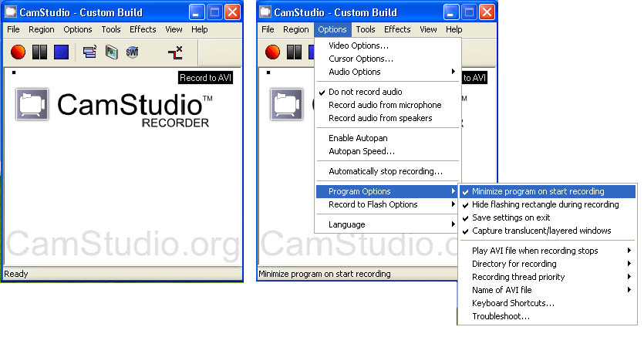Image resolution: width=644 pixels, height=337 pixels.
Task: Toggle Do not record audio option
Action: click(x=388, y=92)
